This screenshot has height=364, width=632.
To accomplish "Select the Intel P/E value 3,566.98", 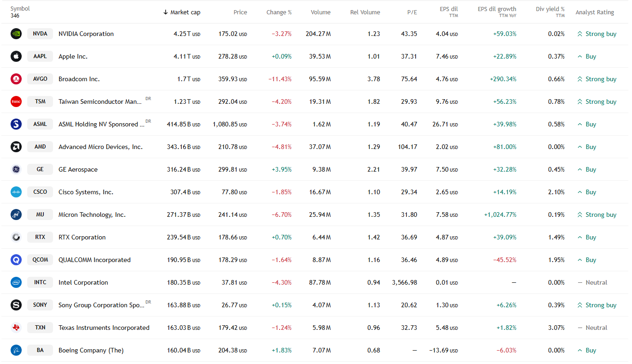I will click(405, 282).
